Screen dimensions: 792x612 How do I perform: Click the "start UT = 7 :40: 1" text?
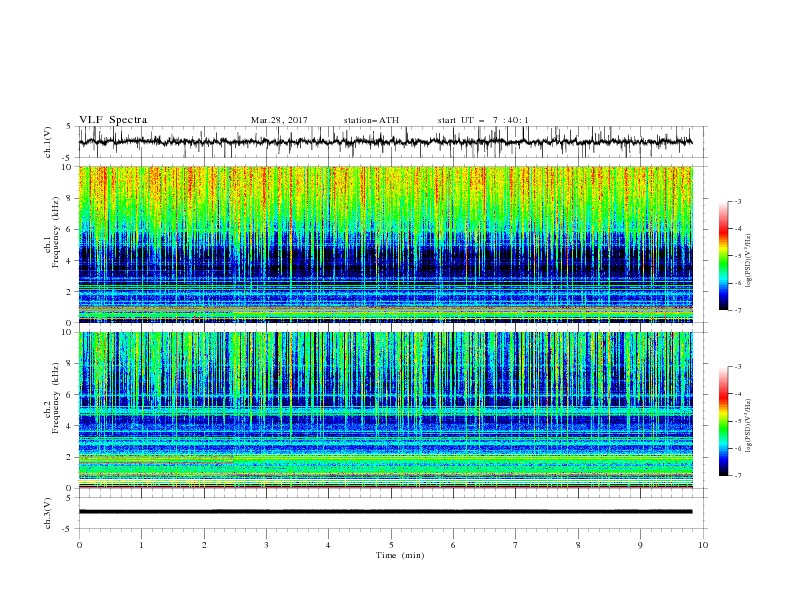point(483,120)
